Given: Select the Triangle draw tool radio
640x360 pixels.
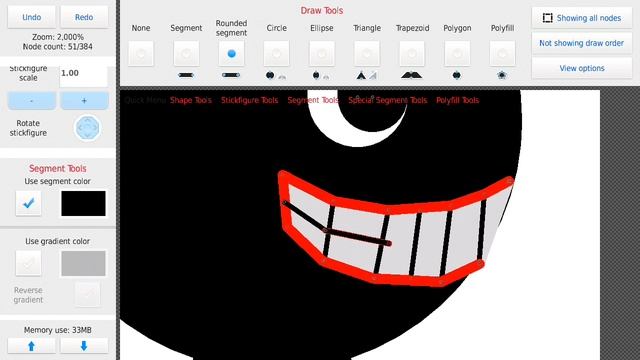Looking at the screenshot, I should 367,53.
